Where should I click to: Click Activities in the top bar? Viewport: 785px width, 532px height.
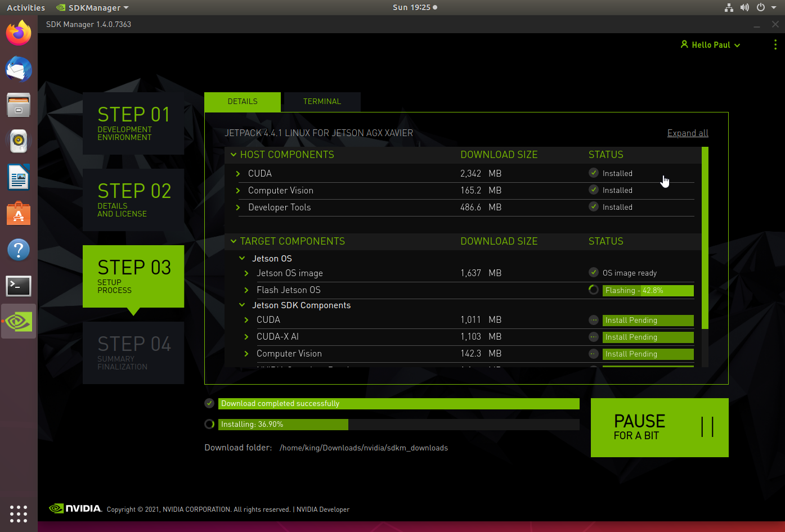click(26, 7)
